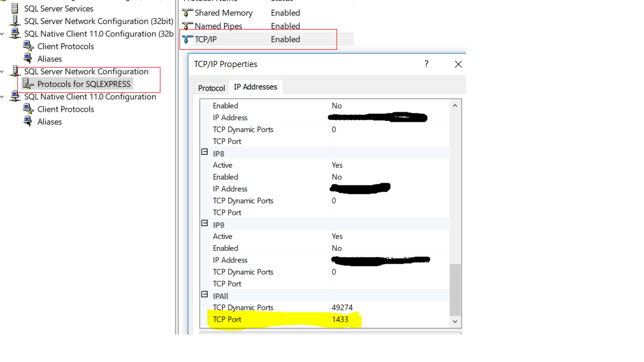Select the Shared Memory protocol name
644x362 pixels.
pyautogui.click(x=224, y=13)
